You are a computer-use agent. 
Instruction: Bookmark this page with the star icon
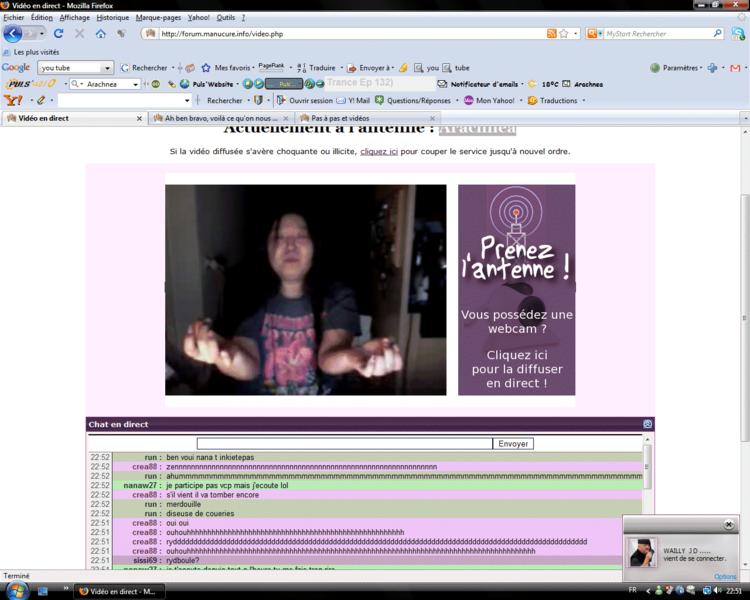(563, 33)
